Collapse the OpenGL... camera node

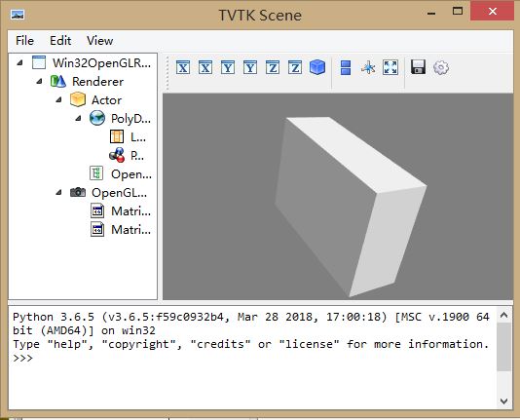[x=58, y=192]
